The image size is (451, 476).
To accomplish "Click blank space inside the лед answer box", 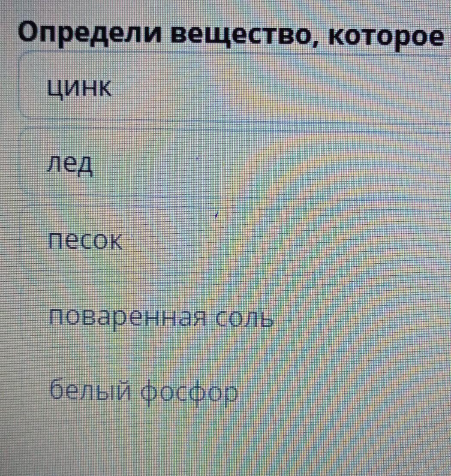I will pyautogui.click(x=273, y=164).
